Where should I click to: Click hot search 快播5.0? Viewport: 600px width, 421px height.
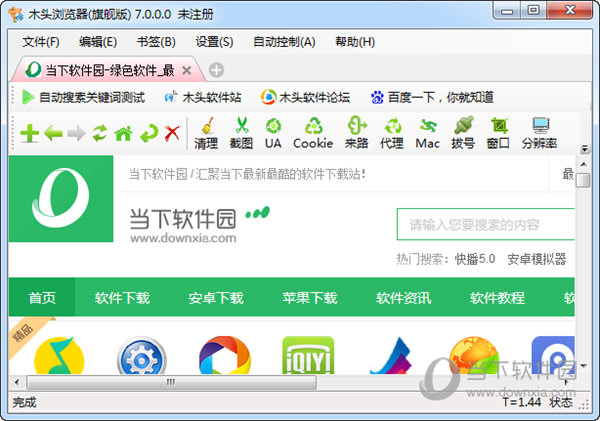[474, 259]
